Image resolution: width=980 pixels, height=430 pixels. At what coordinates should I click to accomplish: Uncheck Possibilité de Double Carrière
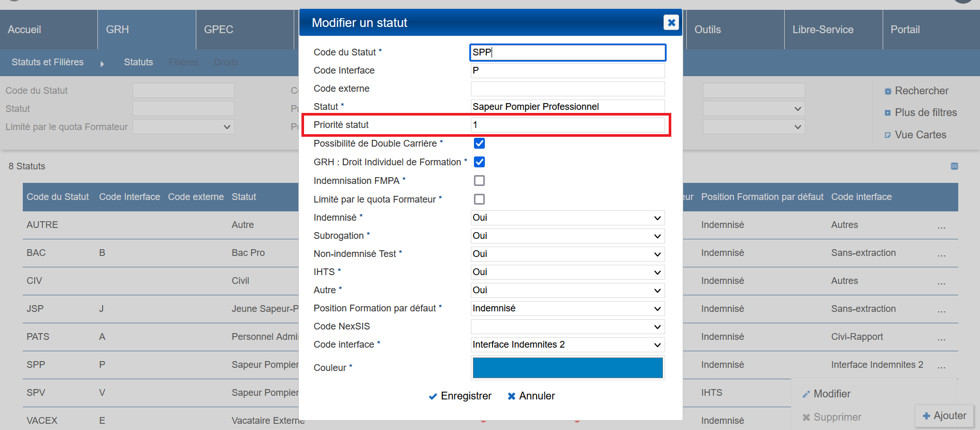479,144
